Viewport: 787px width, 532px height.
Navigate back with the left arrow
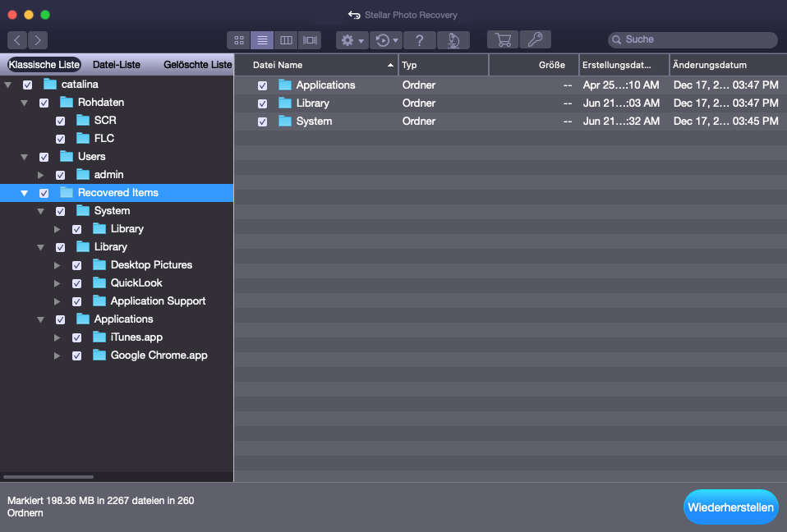pos(17,39)
